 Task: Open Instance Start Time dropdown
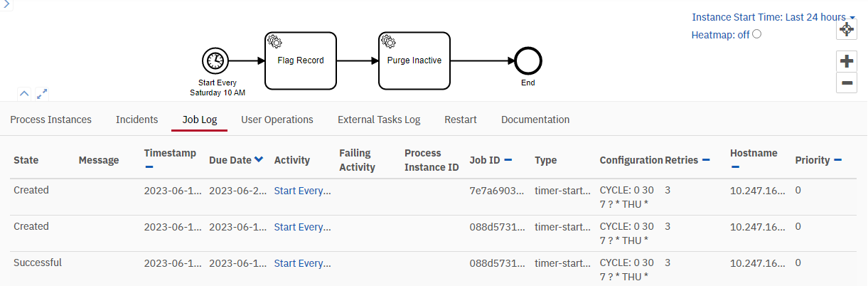click(773, 17)
